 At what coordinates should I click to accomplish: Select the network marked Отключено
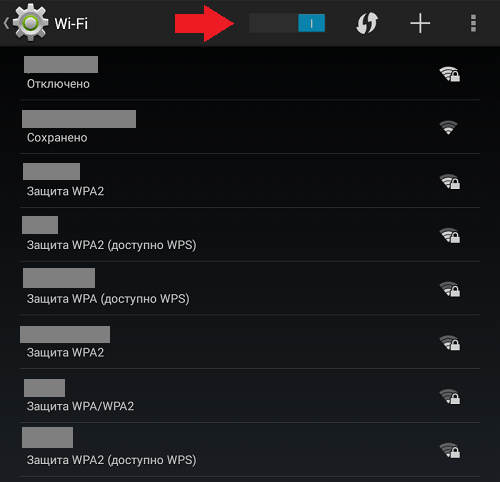coord(250,73)
